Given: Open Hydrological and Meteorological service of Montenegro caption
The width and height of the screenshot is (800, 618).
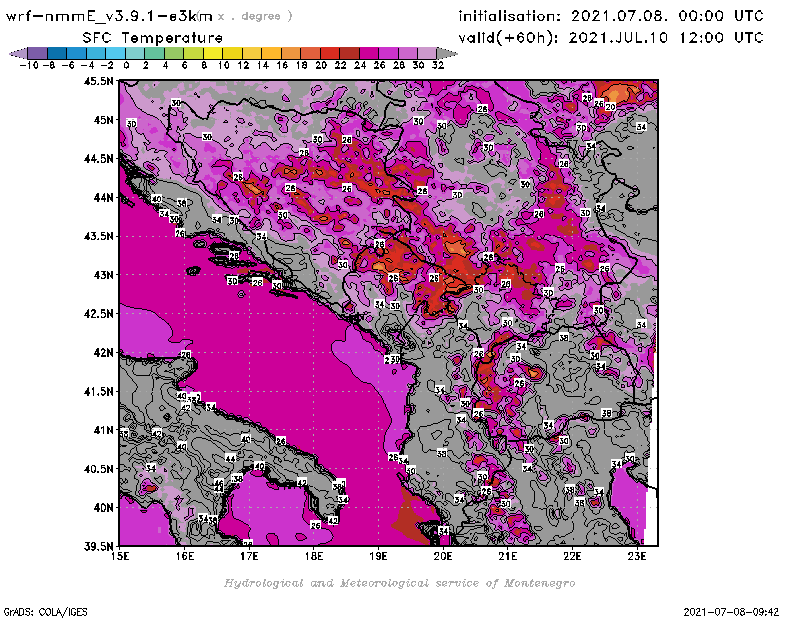Looking at the screenshot, I should 399,583.
